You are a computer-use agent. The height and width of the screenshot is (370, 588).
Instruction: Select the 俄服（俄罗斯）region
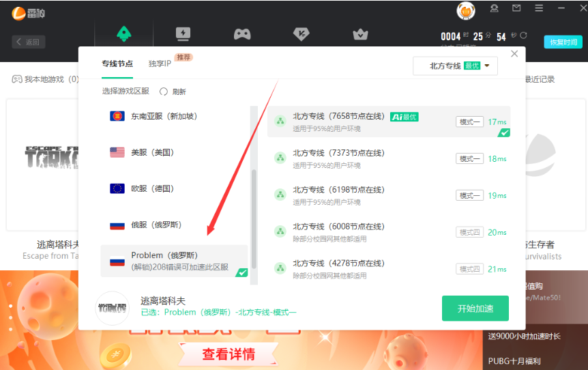175,225
